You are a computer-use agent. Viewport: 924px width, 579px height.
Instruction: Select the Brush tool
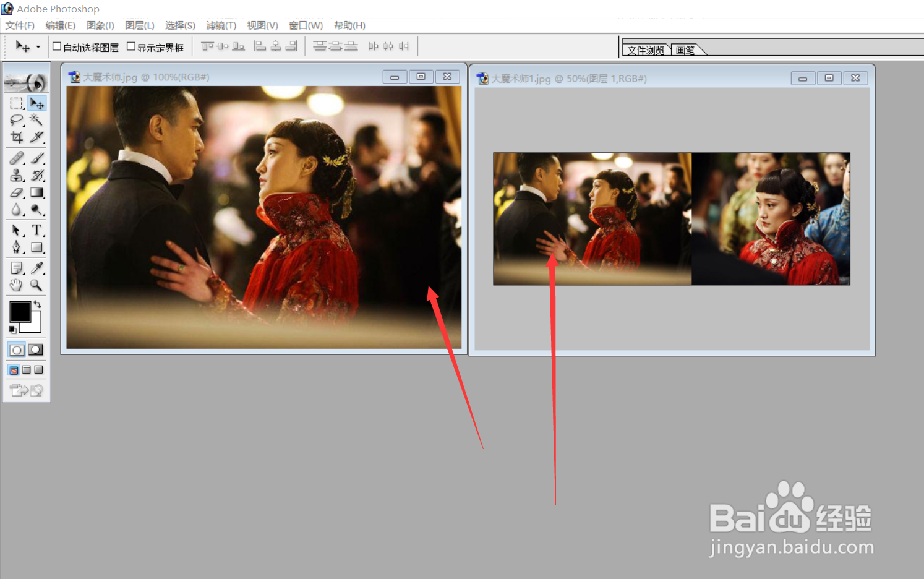tap(36, 158)
